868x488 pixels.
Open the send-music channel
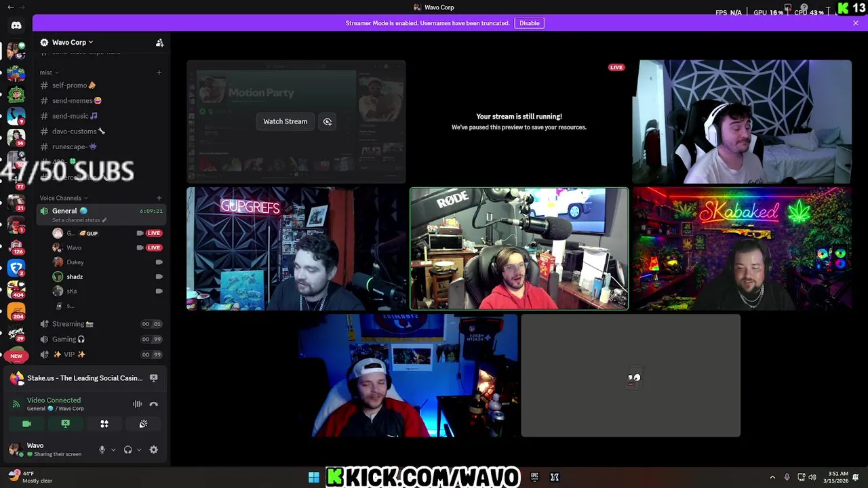tap(100, 116)
